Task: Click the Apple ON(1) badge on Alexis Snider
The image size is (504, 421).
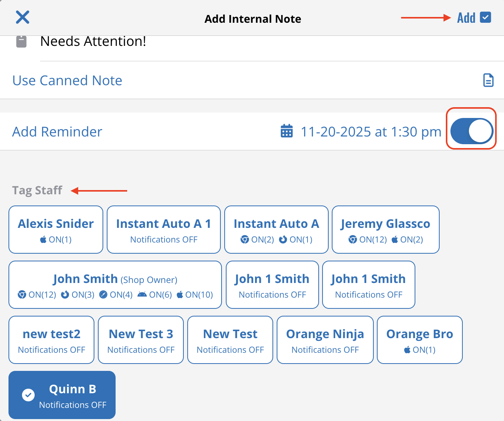Action: (55, 239)
